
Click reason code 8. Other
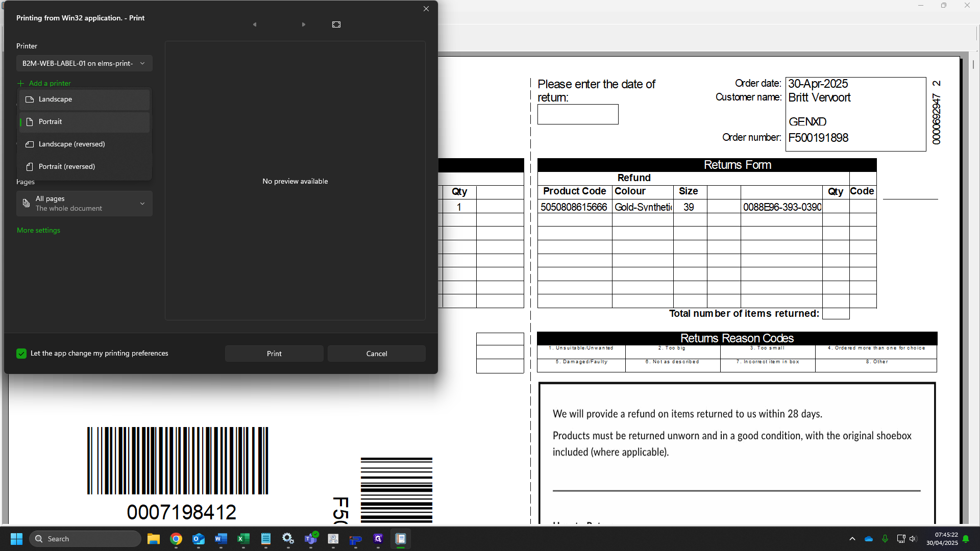tap(876, 362)
